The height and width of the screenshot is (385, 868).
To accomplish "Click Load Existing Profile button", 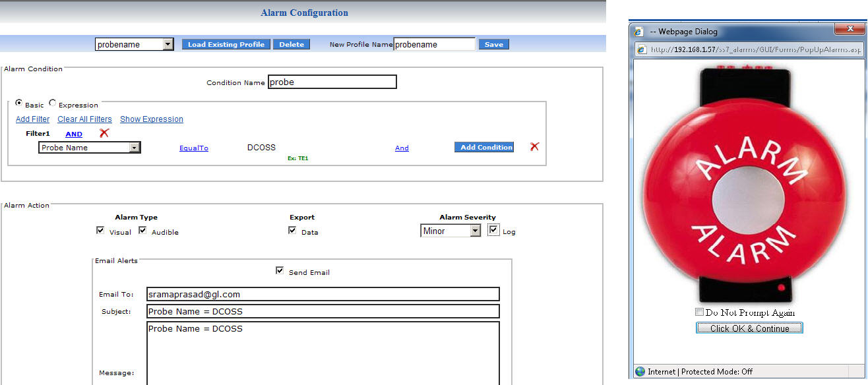I will (226, 44).
